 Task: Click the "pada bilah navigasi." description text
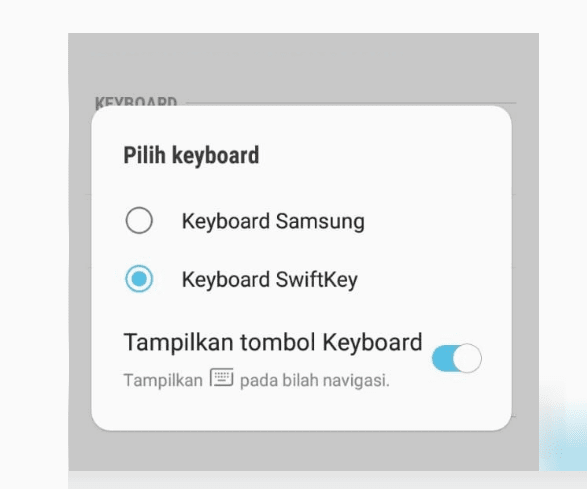click(x=314, y=380)
